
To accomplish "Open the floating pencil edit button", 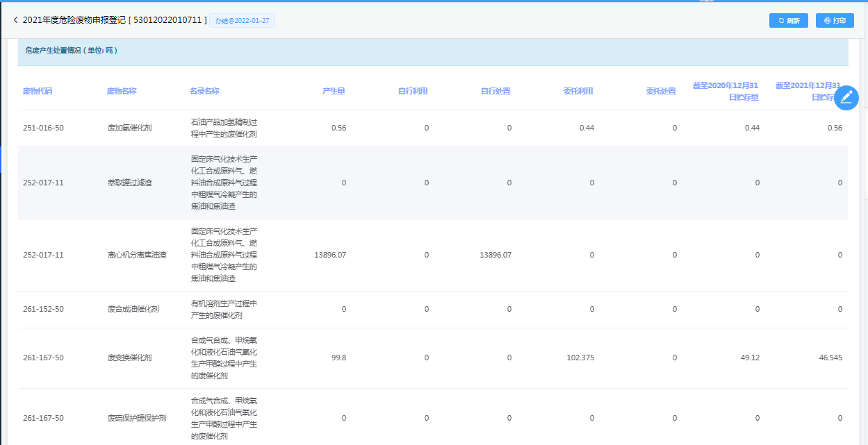I will (x=846, y=98).
